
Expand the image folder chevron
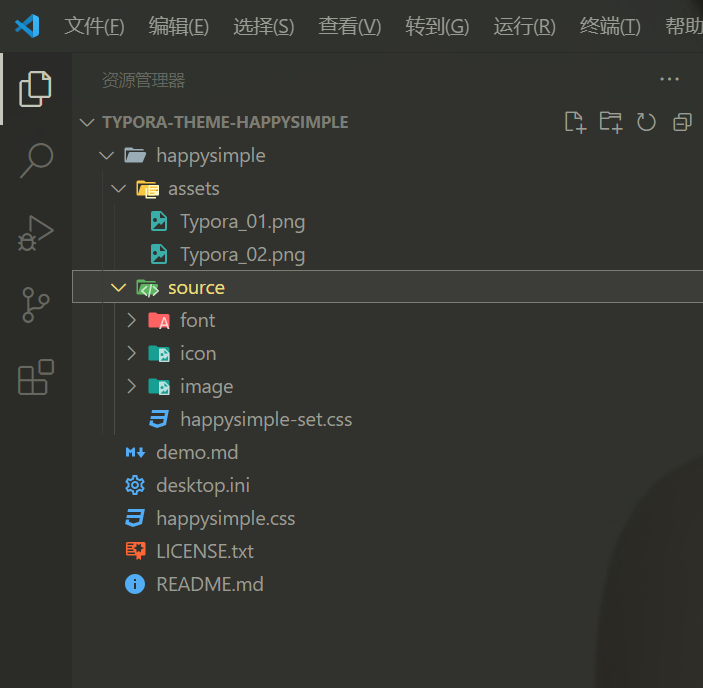pos(131,386)
